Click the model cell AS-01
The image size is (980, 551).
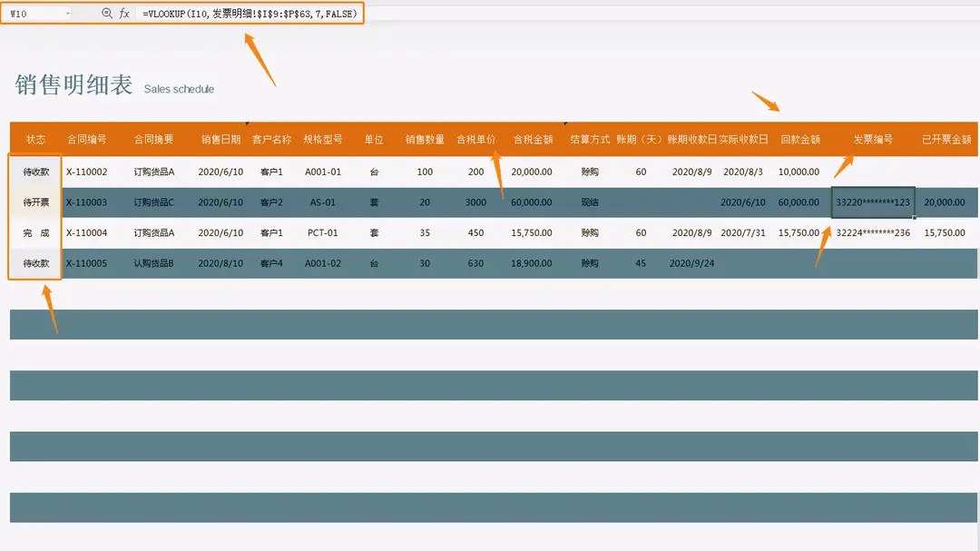click(323, 202)
